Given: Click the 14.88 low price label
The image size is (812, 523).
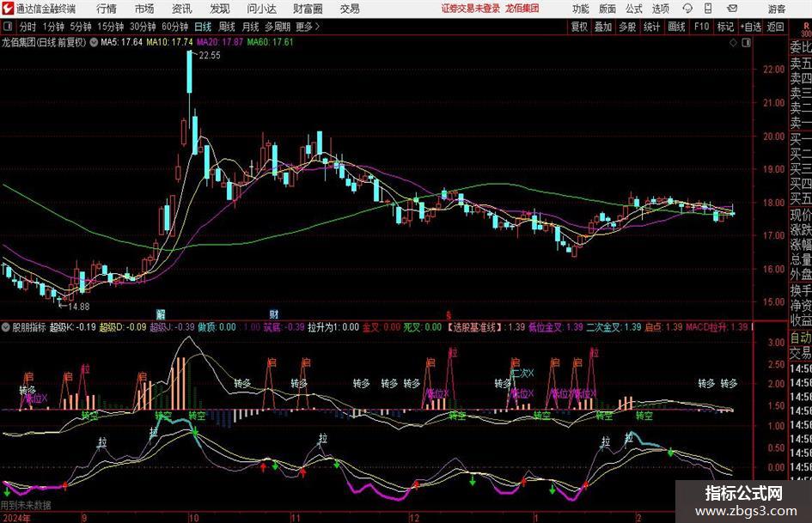Looking at the screenshot, I should click(x=79, y=307).
